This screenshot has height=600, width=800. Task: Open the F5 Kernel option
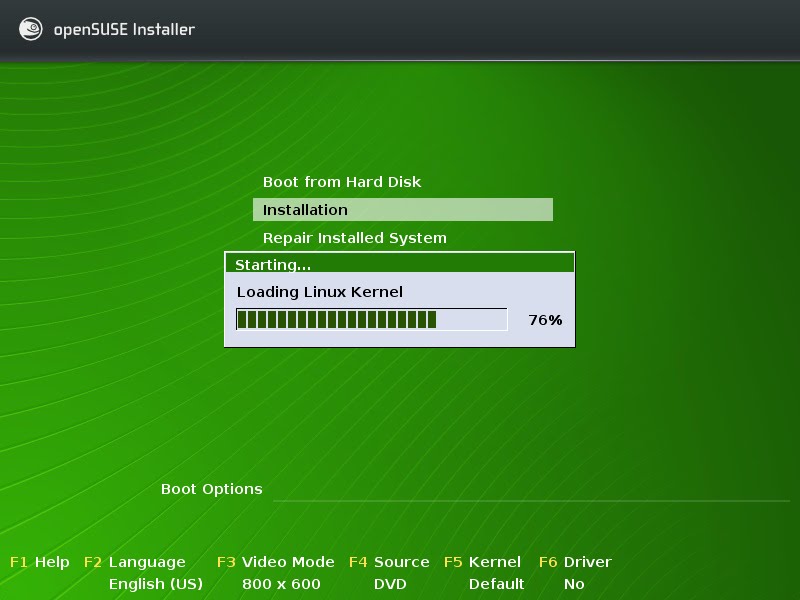point(483,562)
